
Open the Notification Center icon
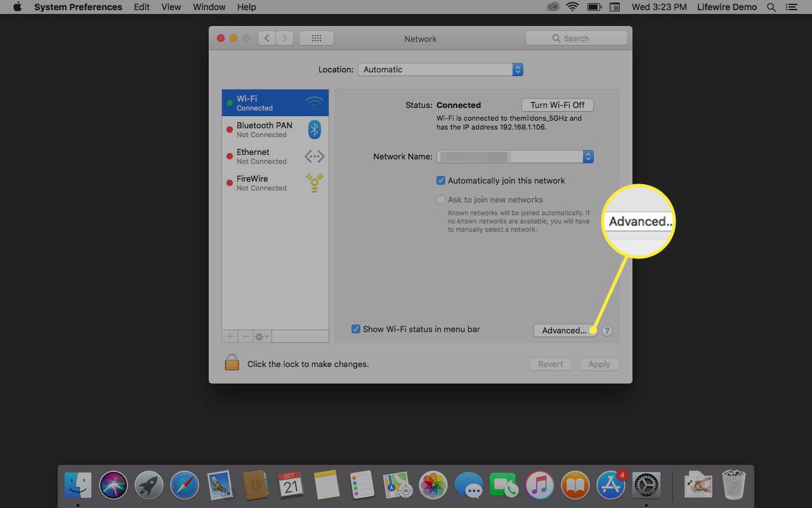tap(793, 7)
